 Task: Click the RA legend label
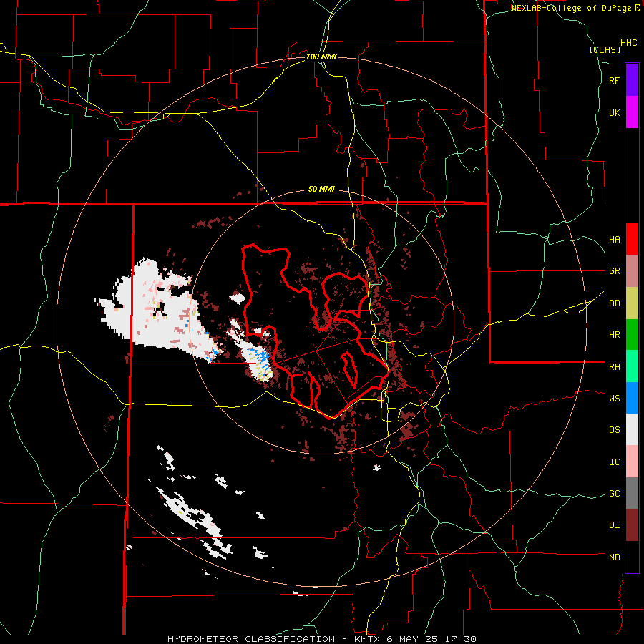tap(614, 367)
